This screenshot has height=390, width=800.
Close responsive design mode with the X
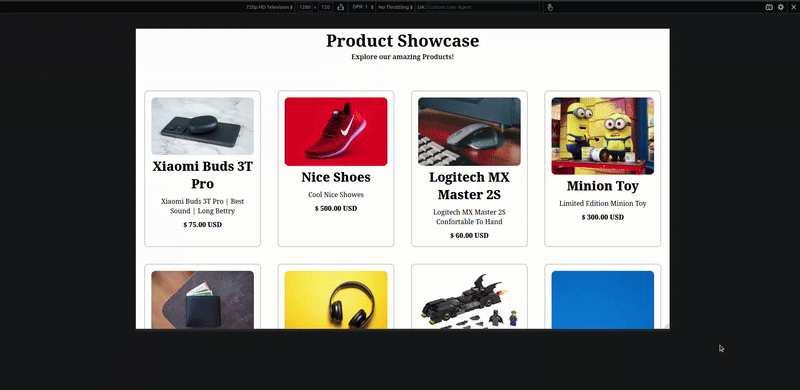tap(793, 7)
